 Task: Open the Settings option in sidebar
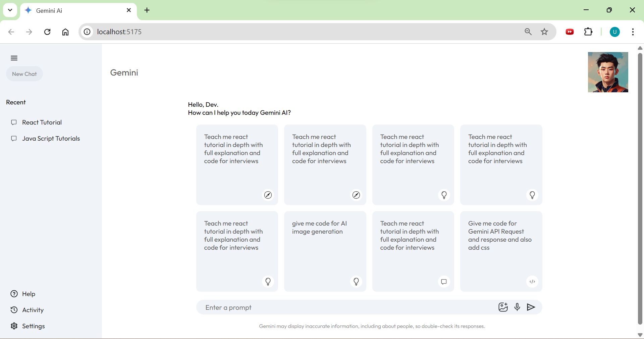[33, 326]
